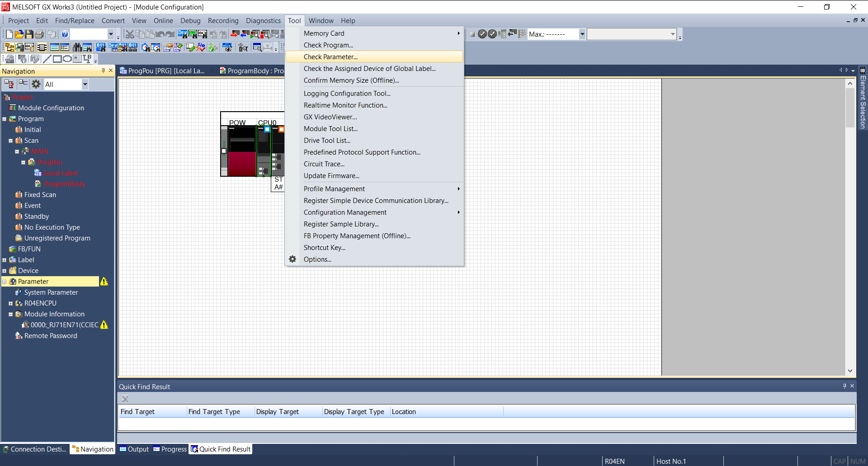Toggle the highlighted blue window-list toolbar button

pos(54,47)
